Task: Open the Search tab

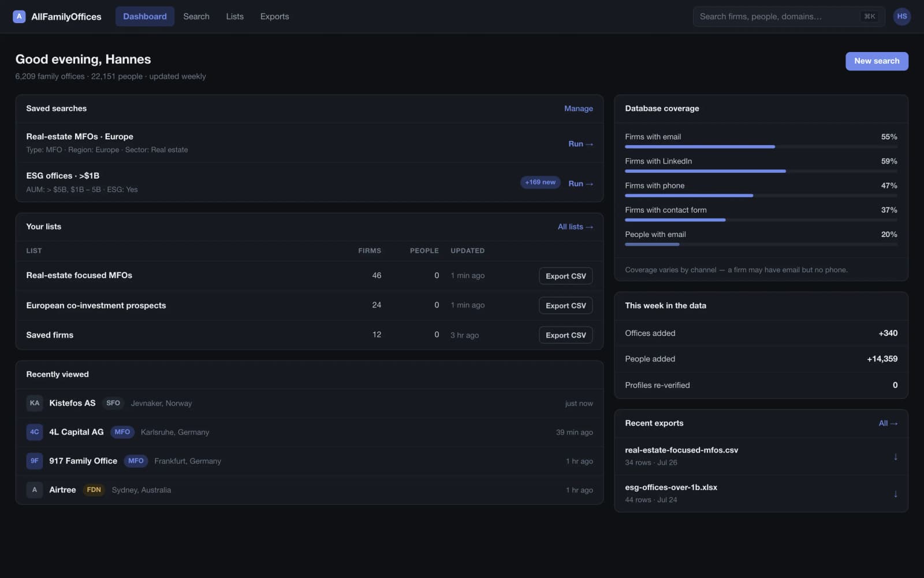Action: [196, 16]
